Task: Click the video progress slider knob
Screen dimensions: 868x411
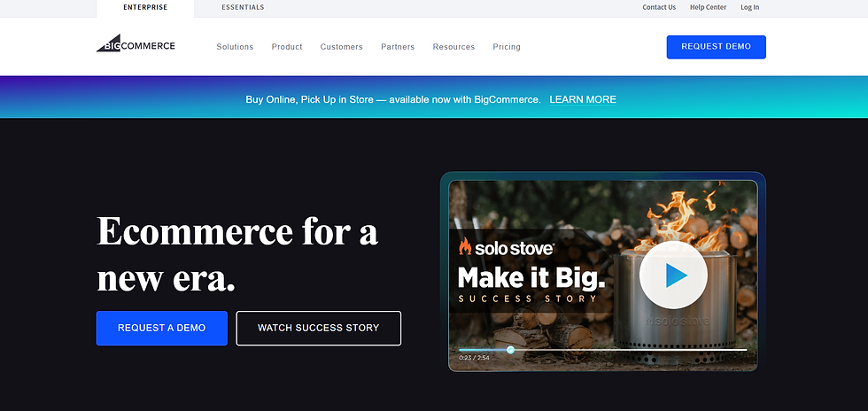Action: pos(510,350)
